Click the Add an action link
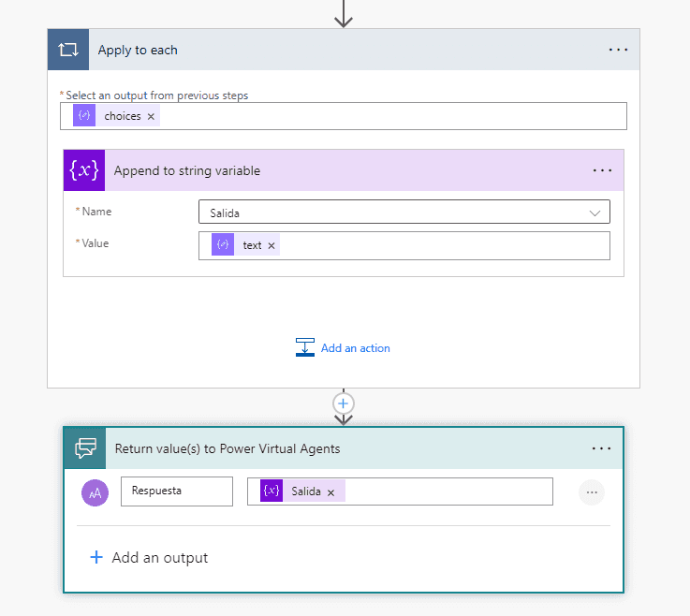Screen dimensions: 690x616 [x=355, y=348]
